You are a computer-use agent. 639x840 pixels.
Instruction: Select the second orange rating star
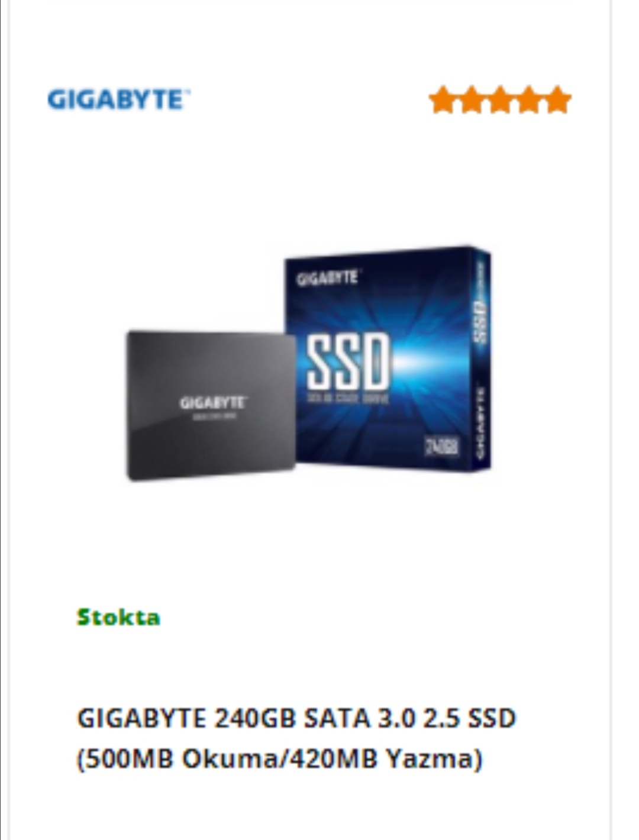coord(471,100)
